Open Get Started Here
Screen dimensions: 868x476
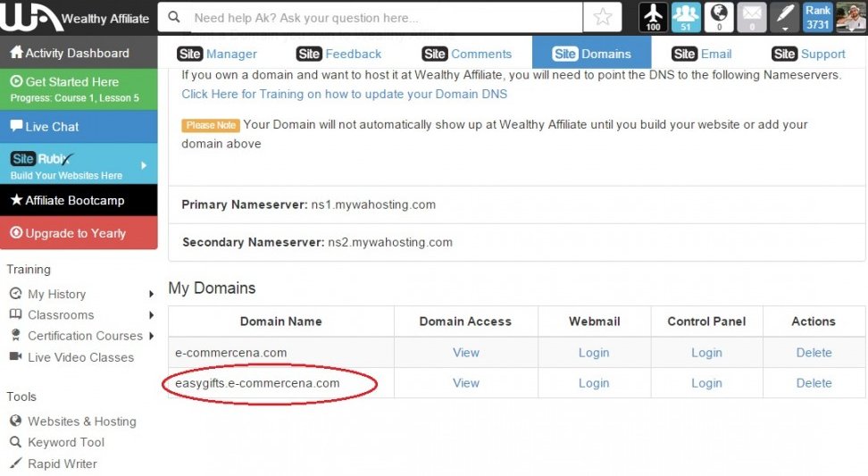click(79, 89)
